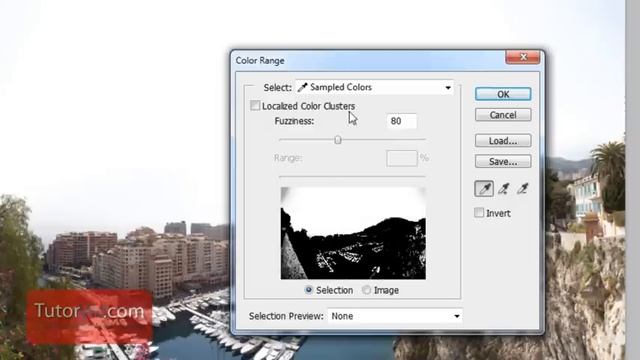Image resolution: width=640 pixels, height=360 pixels.
Task: Close the Color Range dialog
Action: pyautogui.click(x=523, y=57)
